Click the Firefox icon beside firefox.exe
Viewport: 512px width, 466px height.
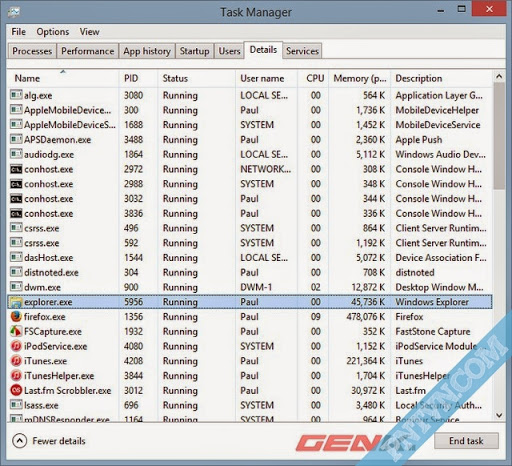[16, 317]
